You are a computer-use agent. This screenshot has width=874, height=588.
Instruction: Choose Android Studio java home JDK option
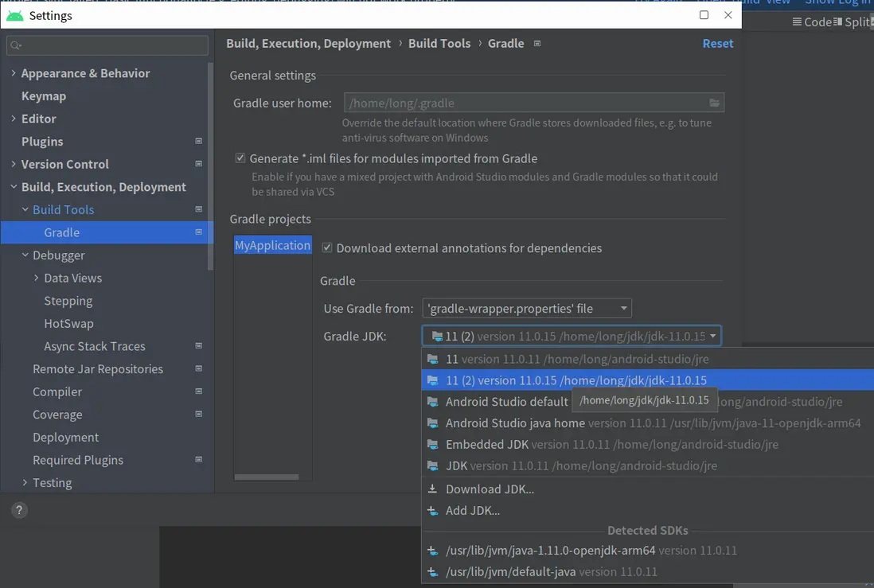(x=648, y=423)
